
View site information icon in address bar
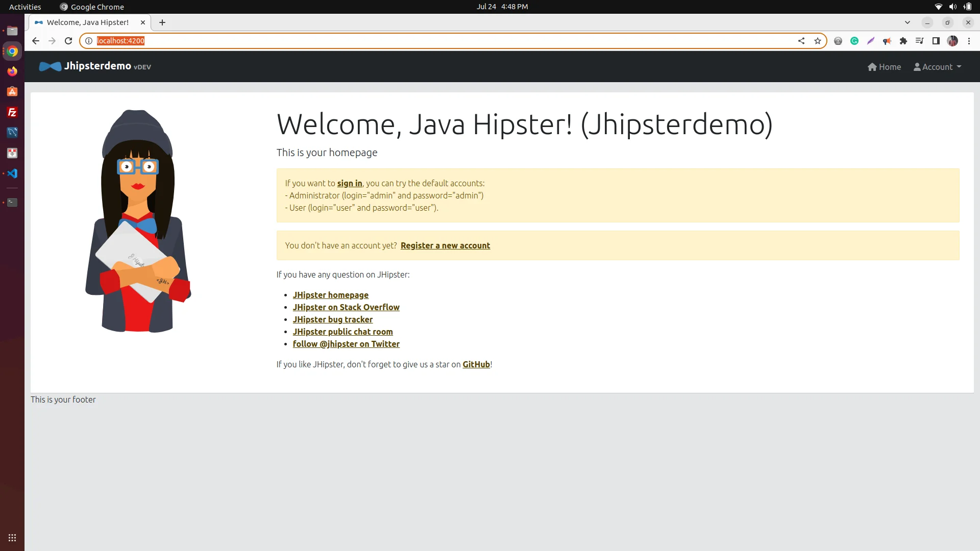88,41
